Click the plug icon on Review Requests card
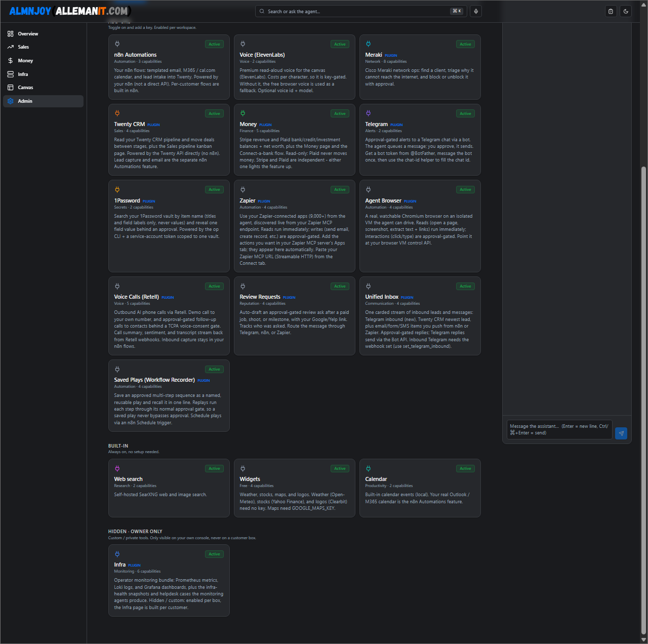This screenshot has width=648, height=644. coord(242,286)
